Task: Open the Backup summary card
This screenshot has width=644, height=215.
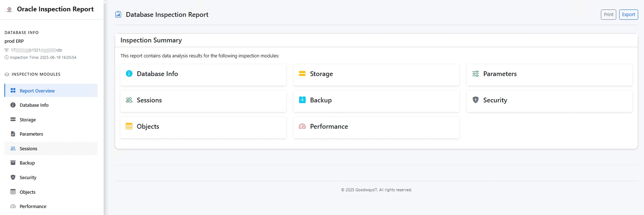Action: coord(376,101)
